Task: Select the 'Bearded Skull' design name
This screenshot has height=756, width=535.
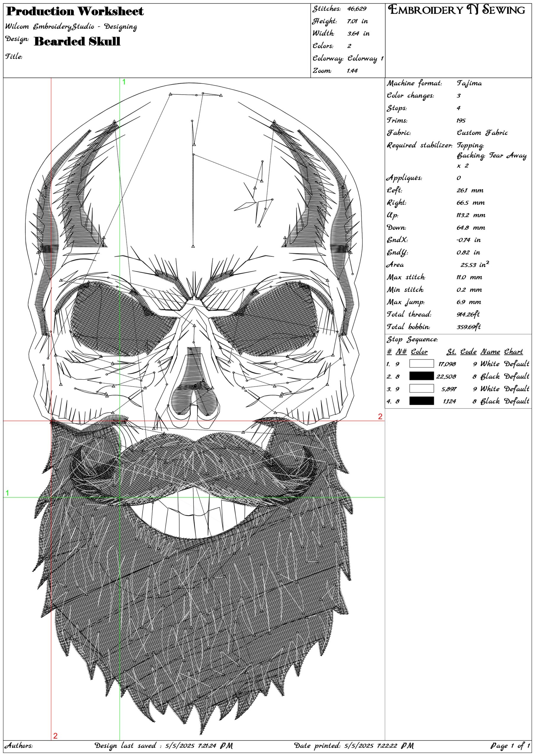Action: tap(77, 41)
